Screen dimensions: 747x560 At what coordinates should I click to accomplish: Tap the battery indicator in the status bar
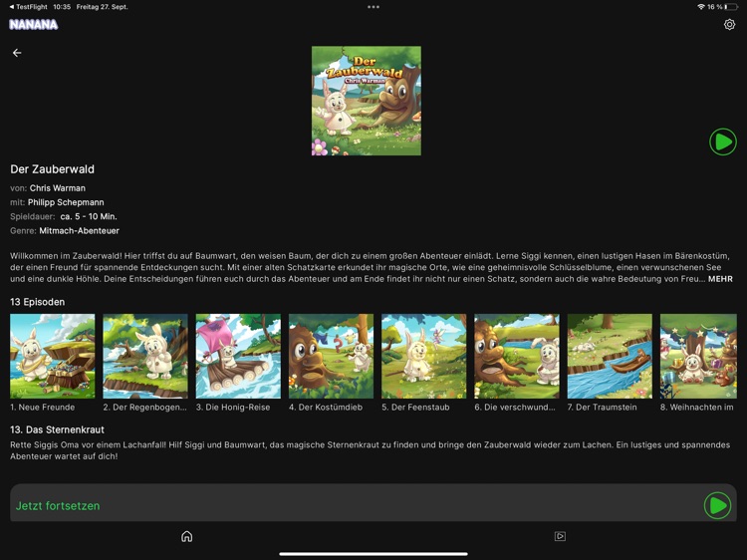tap(732, 7)
